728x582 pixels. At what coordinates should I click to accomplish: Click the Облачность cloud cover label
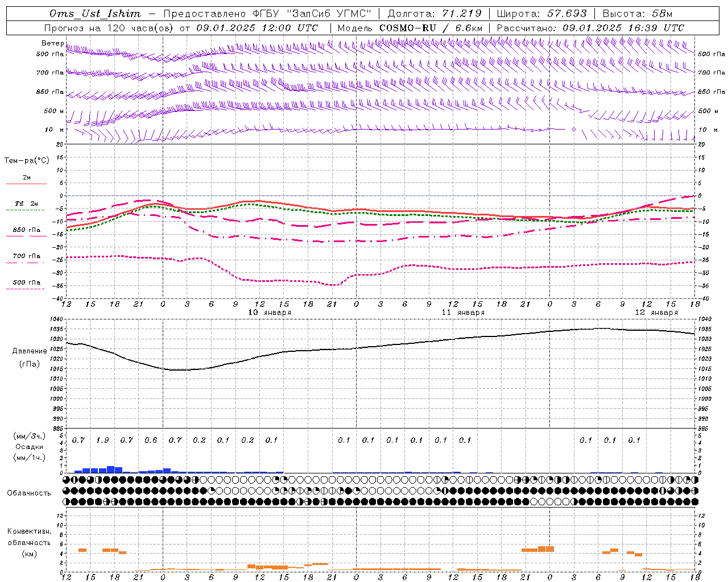(29, 493)
